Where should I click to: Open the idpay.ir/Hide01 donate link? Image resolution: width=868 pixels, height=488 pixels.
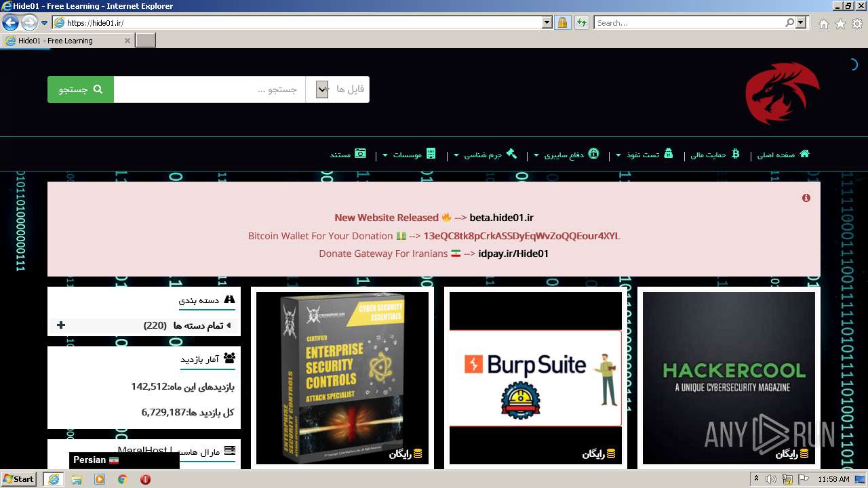(513, 253)
